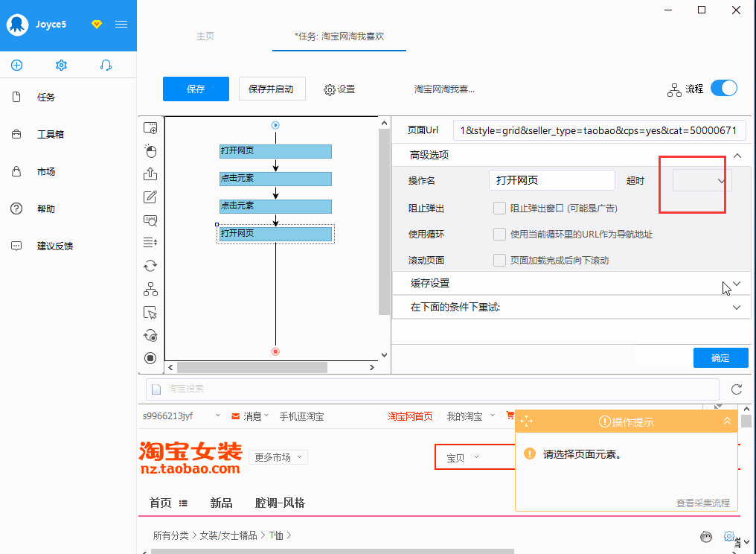756x554 pixels.
Task: Open the s9966213jyf account dropdown
Action: [182, 416]
